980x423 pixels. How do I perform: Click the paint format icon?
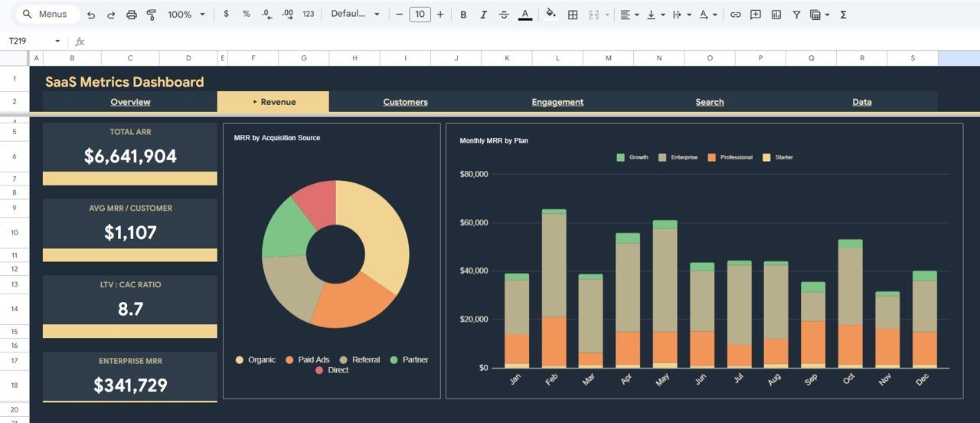pyautogui.click(x=151, y=15)
